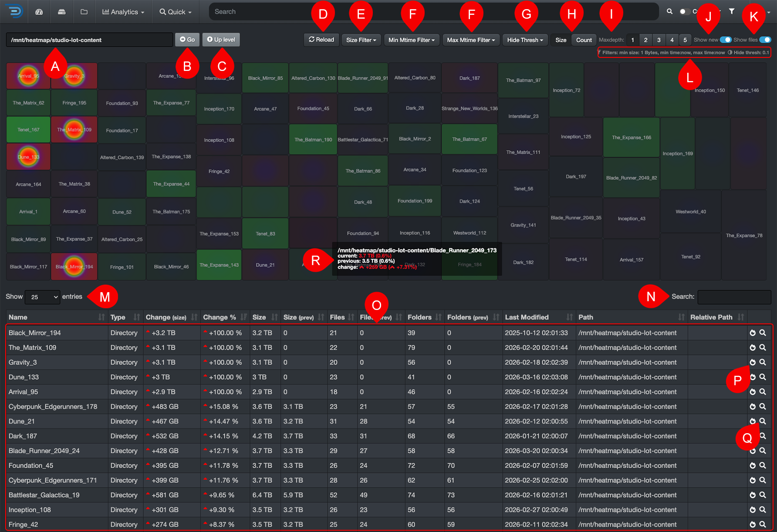The image size is (777, 532).
Task: Click the Westworld_40 heatmap tile
Action: (691, 212)
